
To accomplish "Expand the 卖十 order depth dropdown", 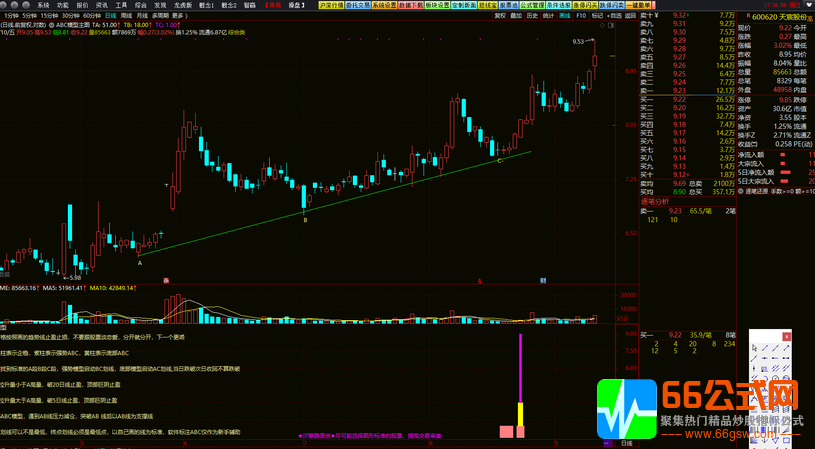I will click(x=655, y=17).
